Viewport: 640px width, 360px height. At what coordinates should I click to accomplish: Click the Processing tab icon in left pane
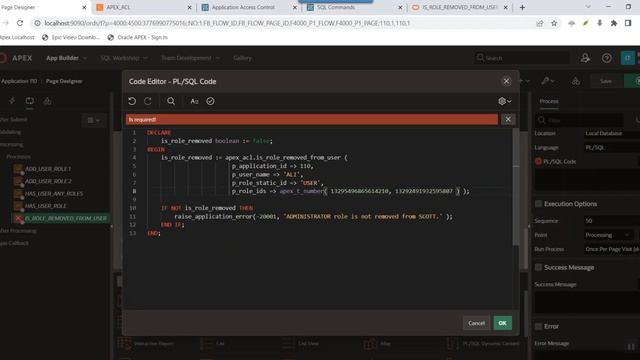click(30, 101)
